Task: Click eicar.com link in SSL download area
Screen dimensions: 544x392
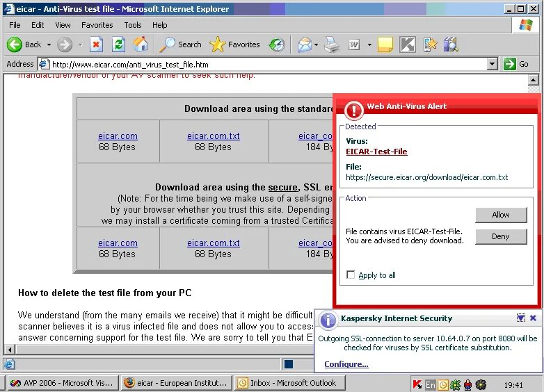Action: pos(118,243)
